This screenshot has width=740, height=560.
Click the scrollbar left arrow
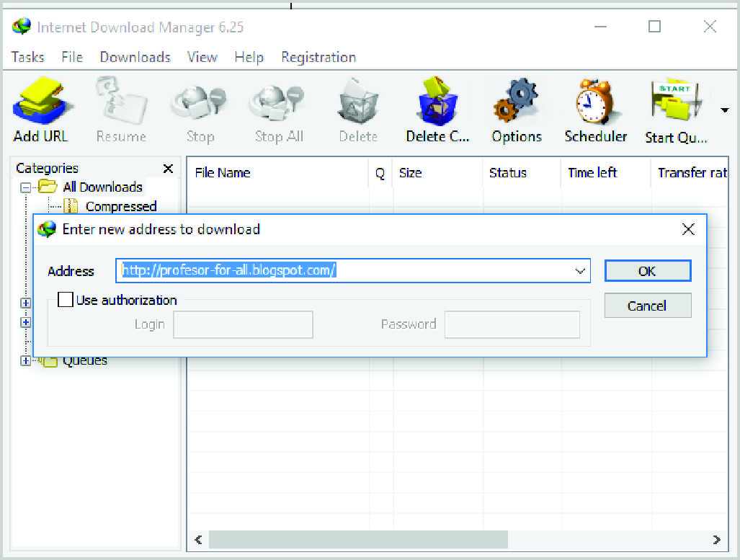[x=198, y=539]
